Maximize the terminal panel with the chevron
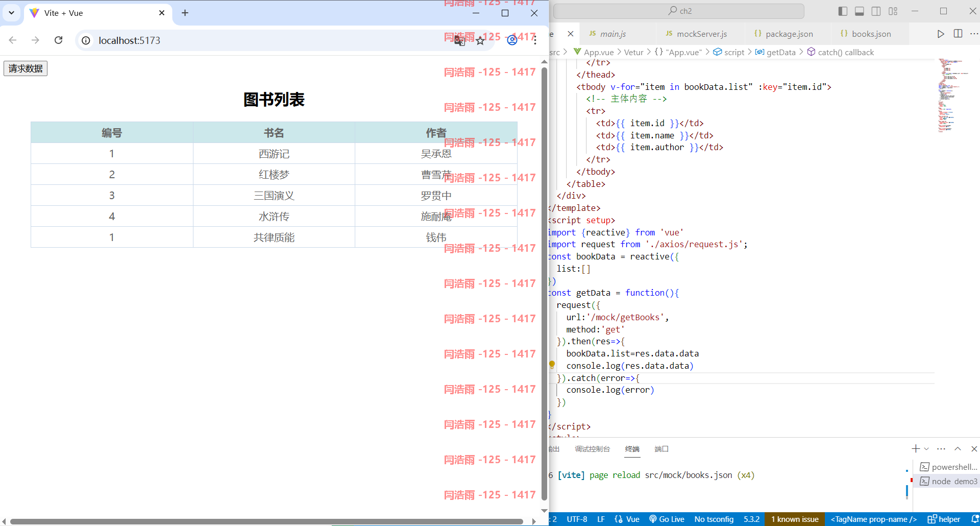This screenshot has width=980, height=526. [958, 449]
